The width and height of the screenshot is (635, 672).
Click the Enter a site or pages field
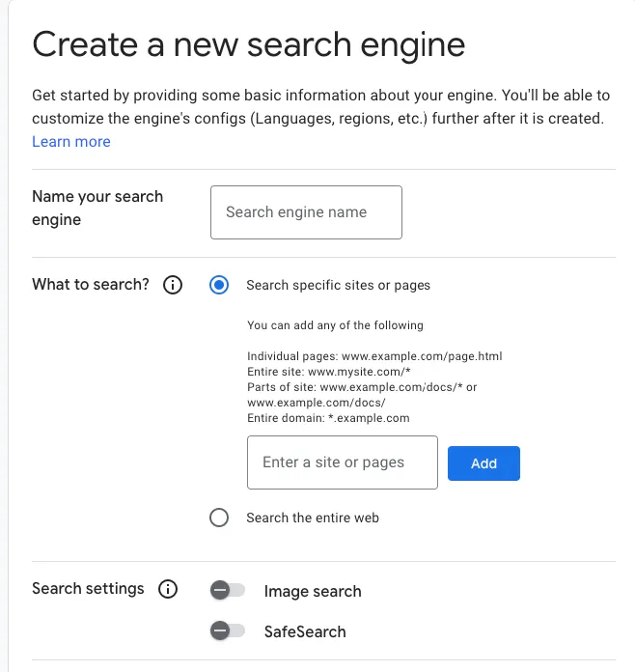click(343, 462)
